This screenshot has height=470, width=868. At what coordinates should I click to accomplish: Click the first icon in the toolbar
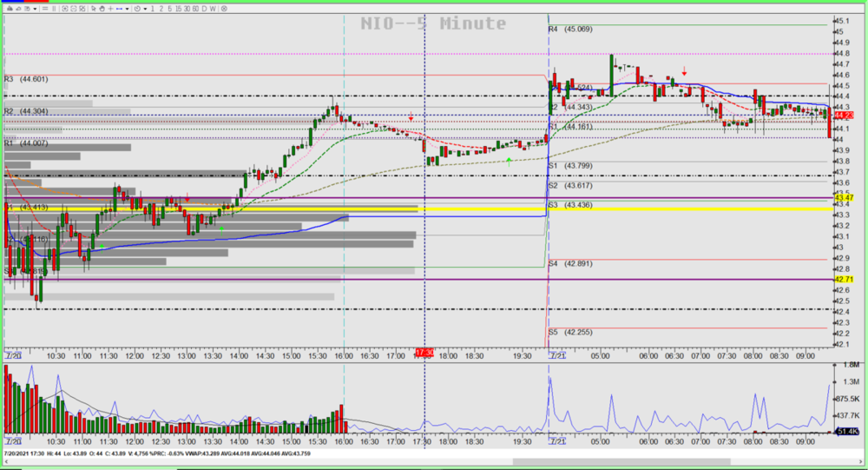point(10,9)
